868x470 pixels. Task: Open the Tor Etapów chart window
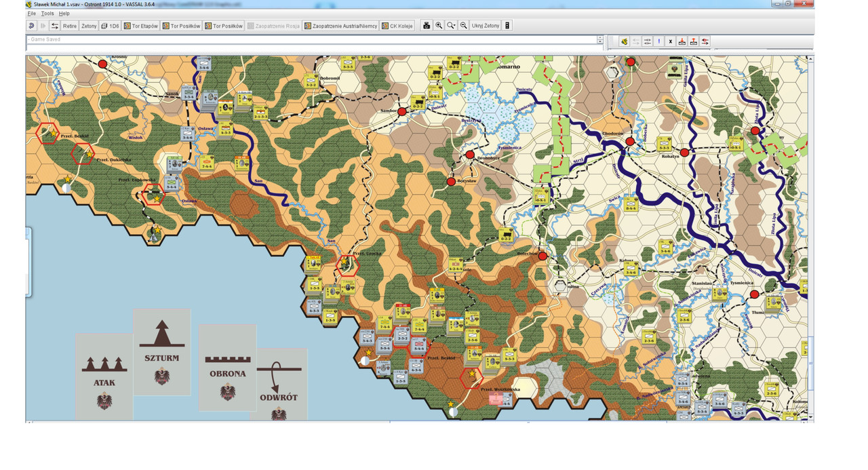pyautogui.click(x=140, y=26)
